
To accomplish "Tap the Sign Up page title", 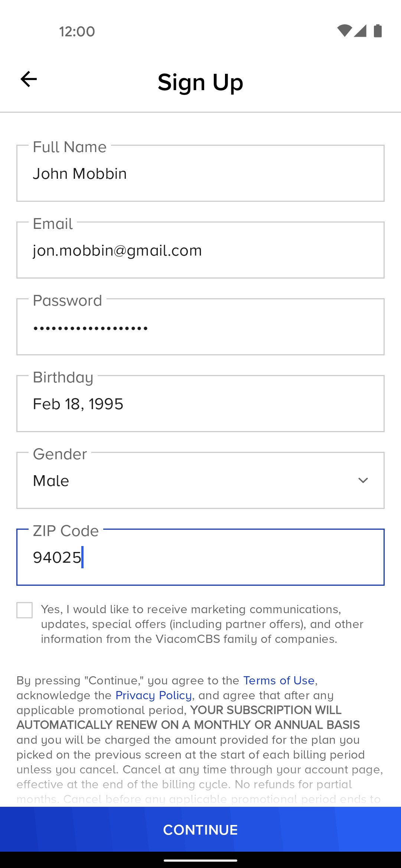I will point(200,82).
